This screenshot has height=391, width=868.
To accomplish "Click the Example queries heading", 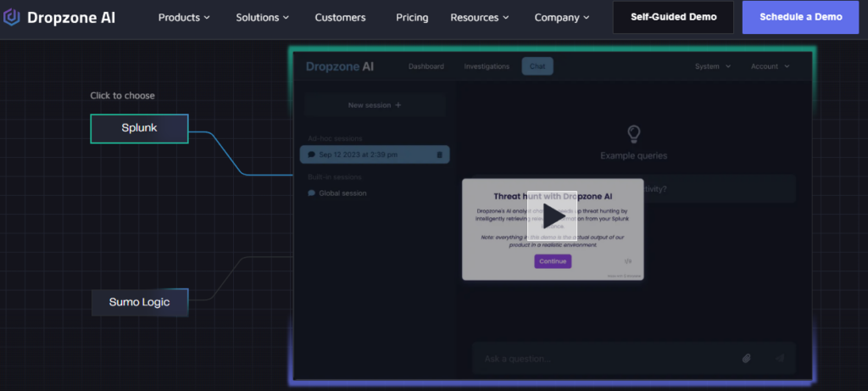I will tap(634, 156).
